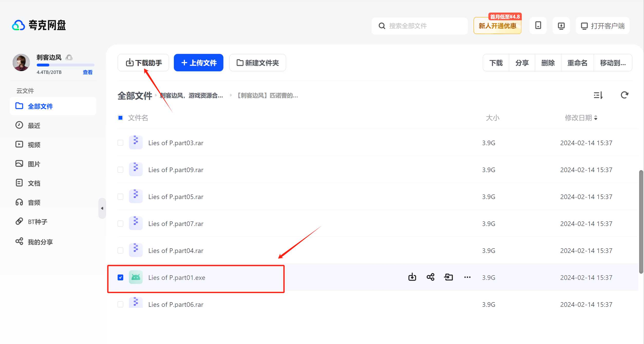Click 重命名 in the action toolbar

[x=577, y=63]
